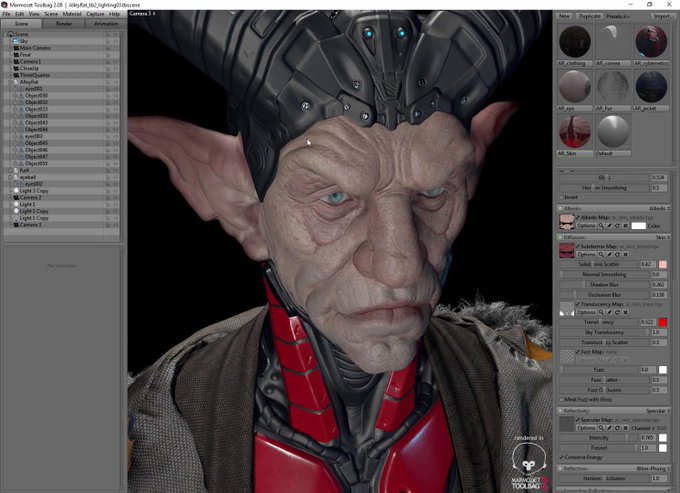
Task: Toggle the Invert checkbox
Action: click(x=562, y=197)
